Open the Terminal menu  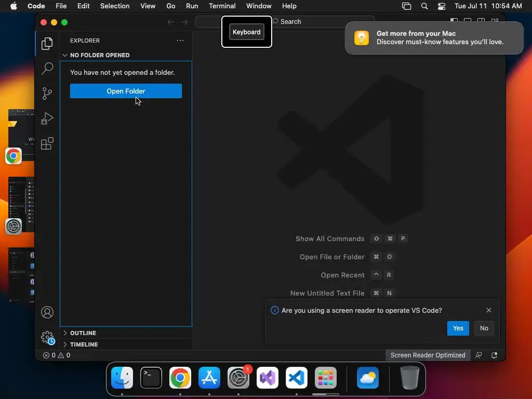pos(222,6)
